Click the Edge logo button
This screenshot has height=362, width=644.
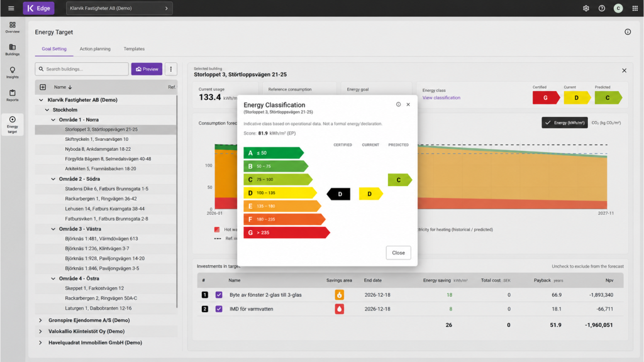pos(38,8)
